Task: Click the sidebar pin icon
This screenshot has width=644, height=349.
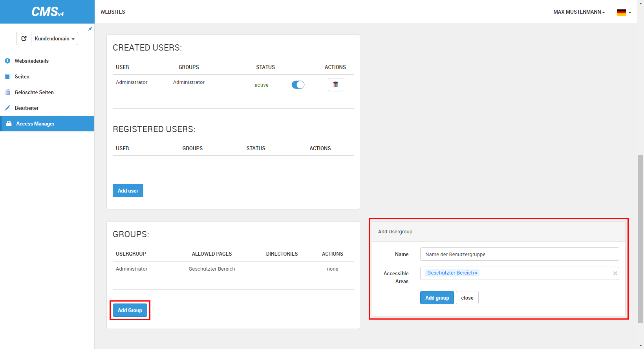Action: point(90,29)
